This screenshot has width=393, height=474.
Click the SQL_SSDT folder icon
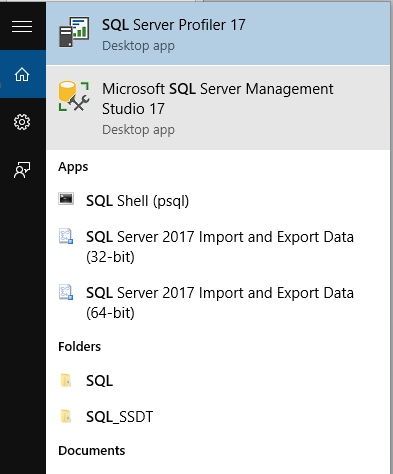pos(66,416)
